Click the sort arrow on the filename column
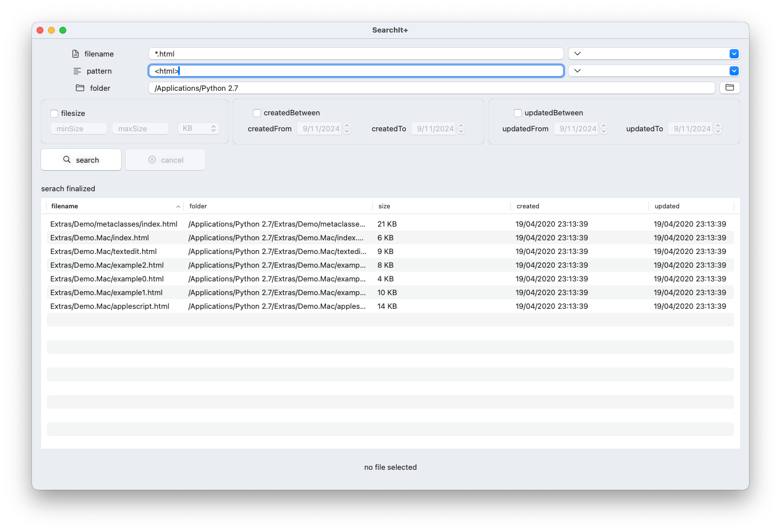This screenshot has height=532, width=781. (178, 205)
